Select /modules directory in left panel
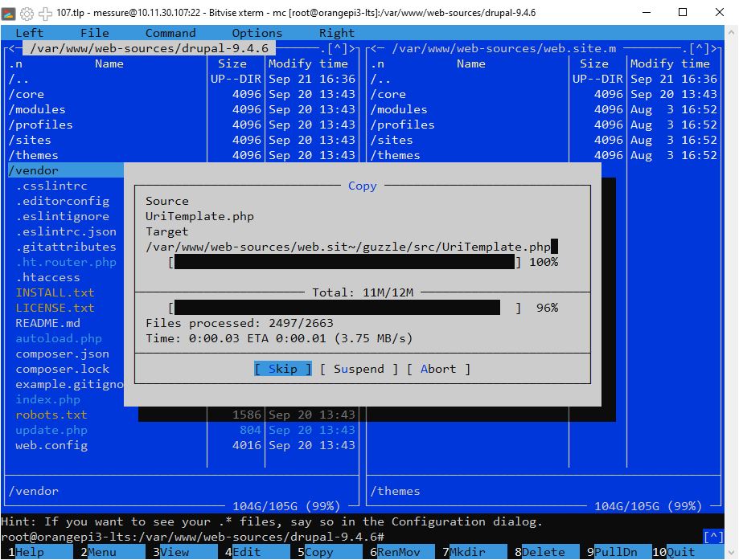Viewport: 739px width, 560px height. 107,109
